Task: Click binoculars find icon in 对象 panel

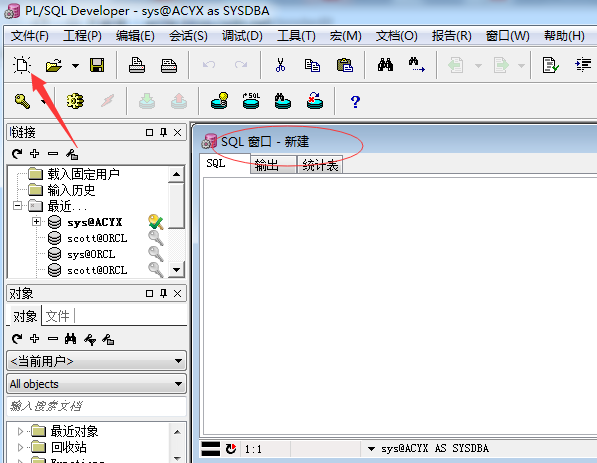Action: pyautogui.click(x=71, y=338)
